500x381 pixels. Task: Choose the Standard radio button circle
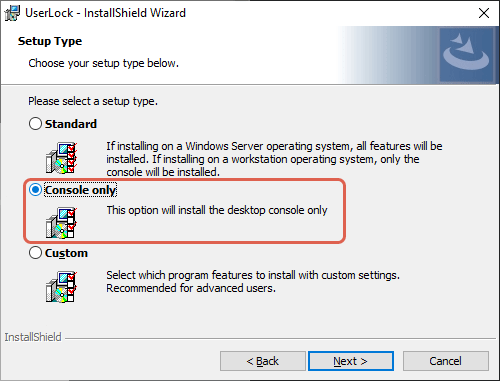point(35,124)
